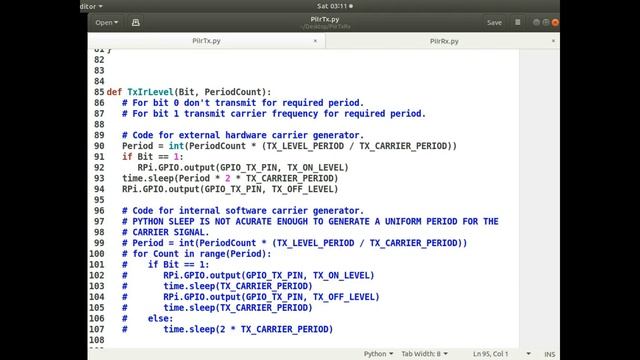The height and width of the screenshot is (360, 640).
Task: Place cursor on 'if Bit == 1:' line 91
Action: click(x=153, y=157)
